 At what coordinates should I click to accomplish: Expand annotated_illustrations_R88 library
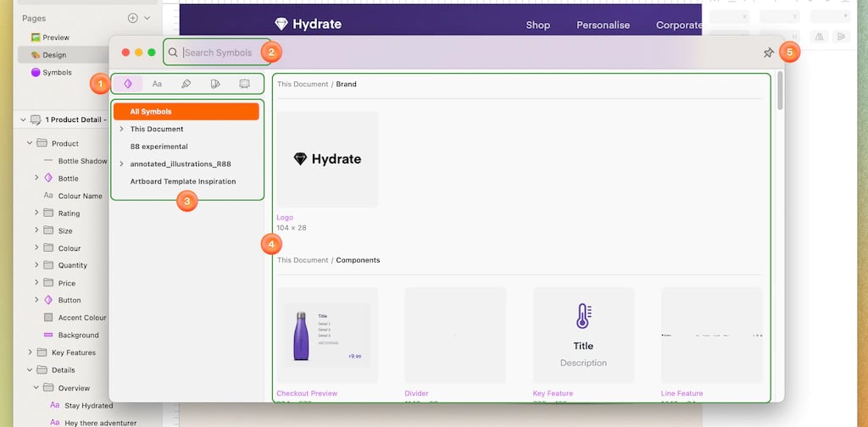click(121, 164)
